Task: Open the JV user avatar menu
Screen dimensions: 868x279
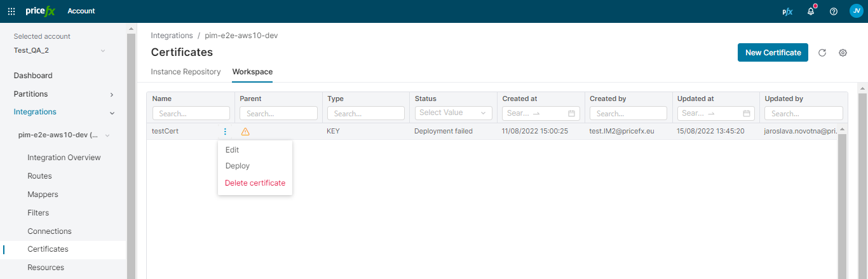Action: (x=856, y=11)
